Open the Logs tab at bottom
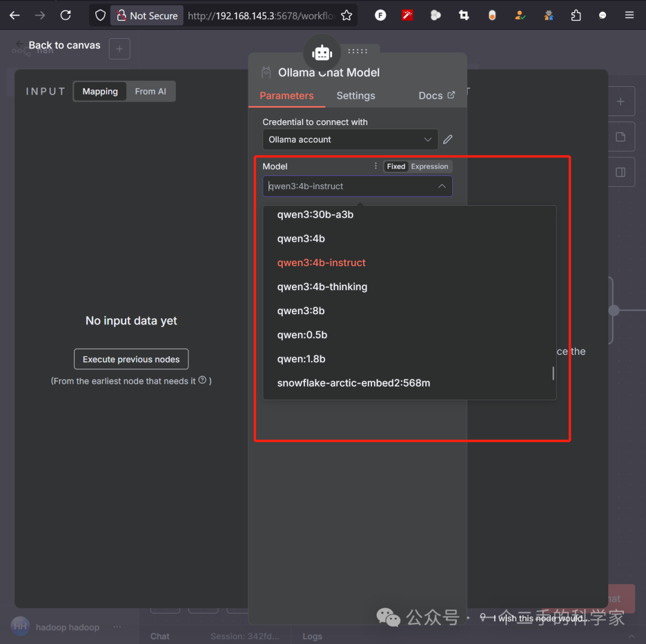Viewport: 646px width, 644px height. [312, 636]
